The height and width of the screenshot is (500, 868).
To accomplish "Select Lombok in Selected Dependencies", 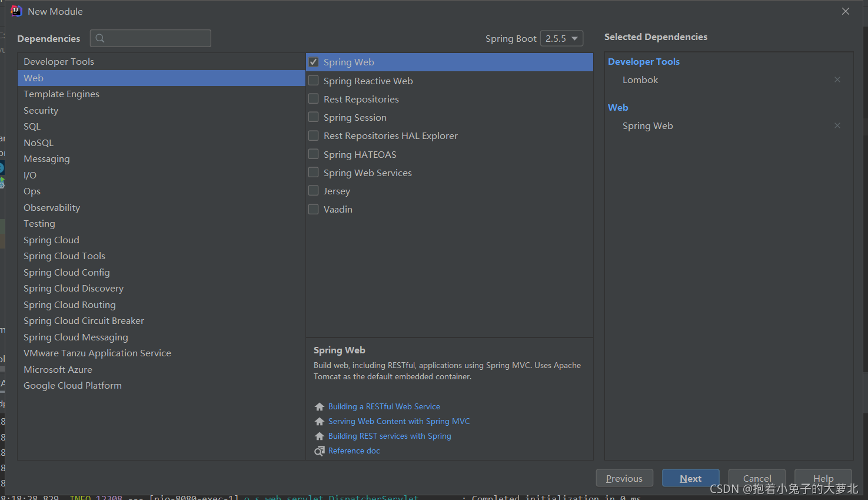I will (640, 80).
